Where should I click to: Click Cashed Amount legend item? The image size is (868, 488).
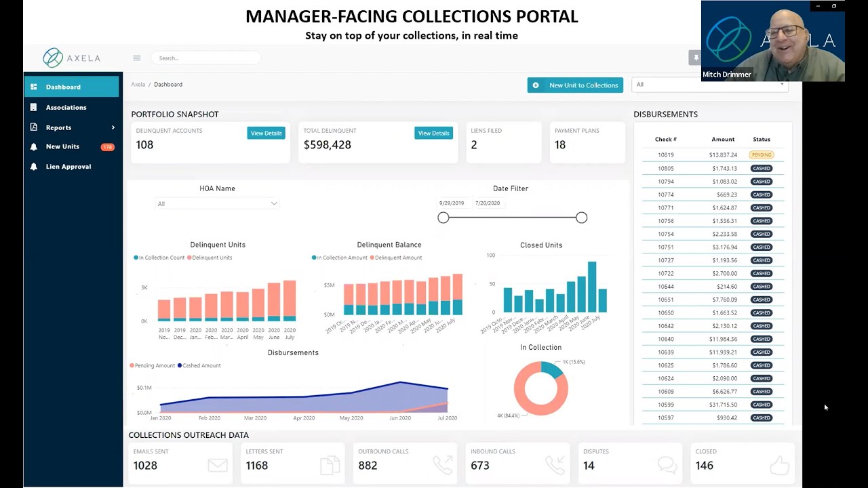[x=199, y=365]
